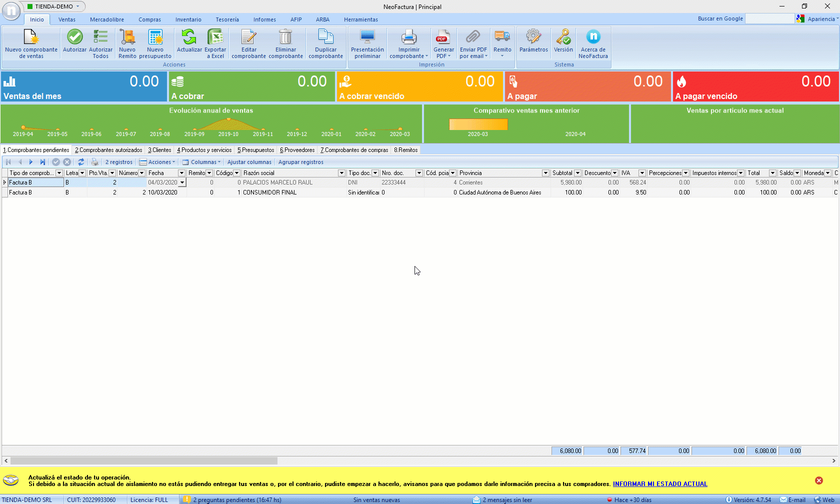This screenshot has width=840, height=504.
Task: Click the Parámetros gear icon
Action: click(x=533, y=37)
